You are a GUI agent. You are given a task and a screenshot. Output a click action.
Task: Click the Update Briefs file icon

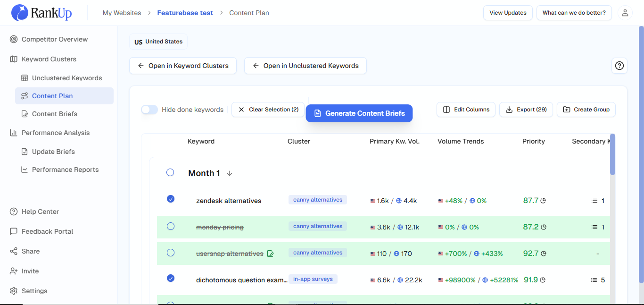25,152
